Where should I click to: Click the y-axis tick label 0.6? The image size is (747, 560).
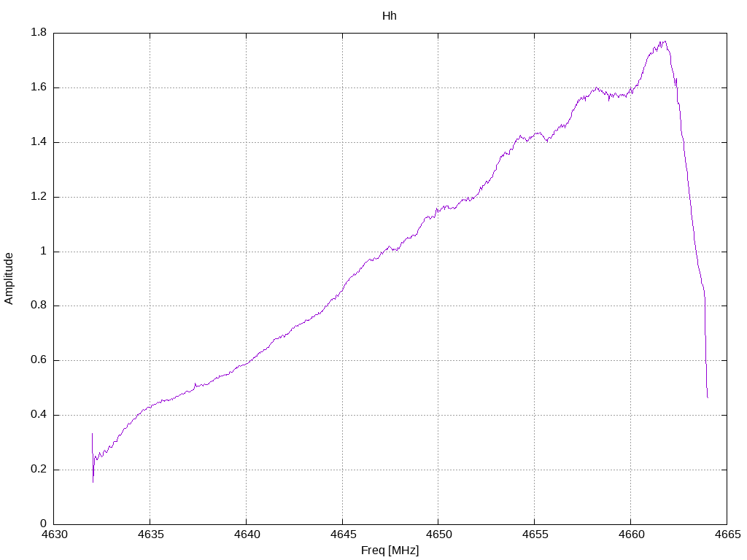pos(39,360)
